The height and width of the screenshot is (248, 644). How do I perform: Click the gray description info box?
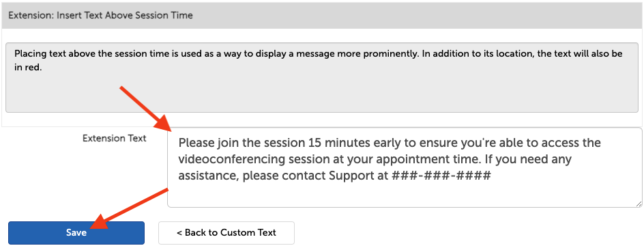[322, 77]
